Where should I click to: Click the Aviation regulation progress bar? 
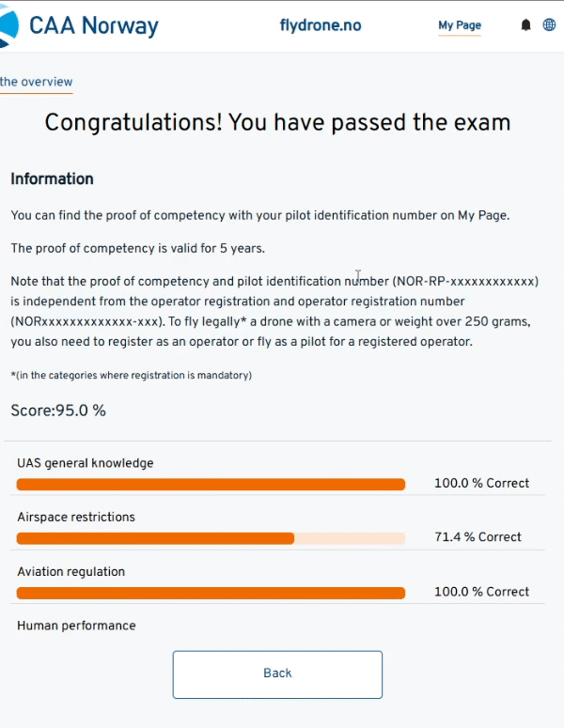[x=211, y=594]
